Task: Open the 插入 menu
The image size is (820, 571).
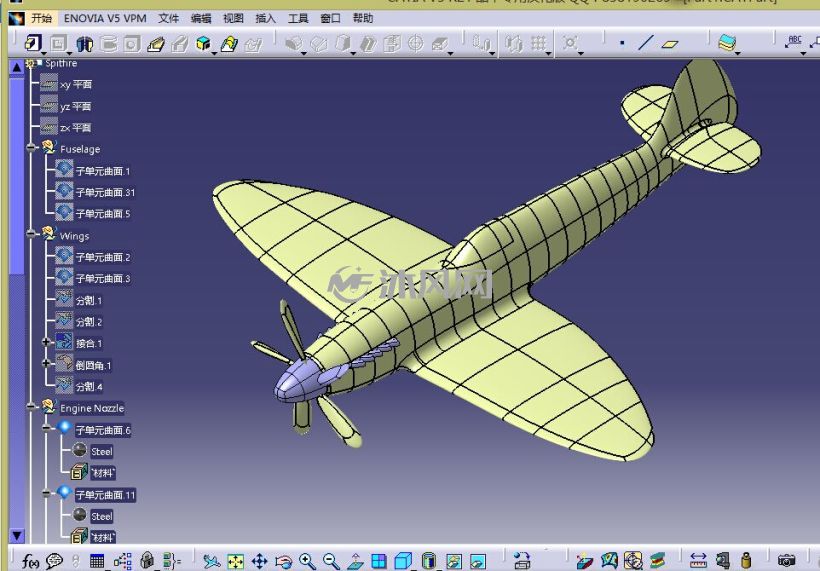Action: 266,18
